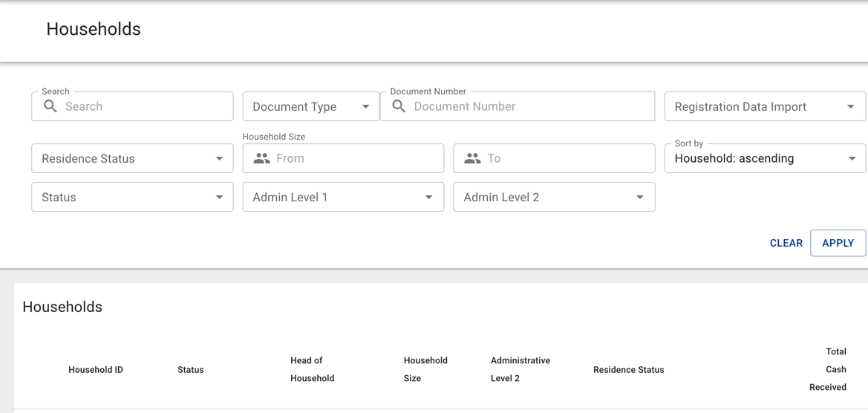Click the magnifier icon in Document Number field
This screenshot has width=868, height=413.
pyautogui.click(x=399, y=106)
